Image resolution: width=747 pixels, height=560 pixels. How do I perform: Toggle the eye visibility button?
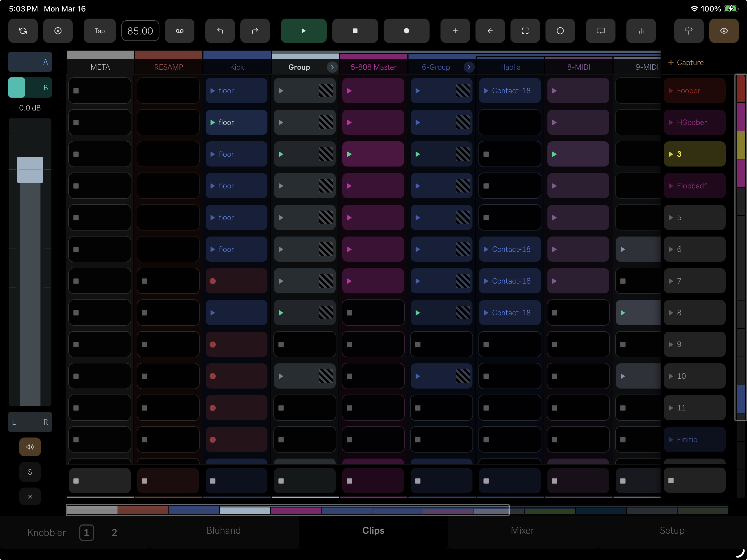(723, 31)
